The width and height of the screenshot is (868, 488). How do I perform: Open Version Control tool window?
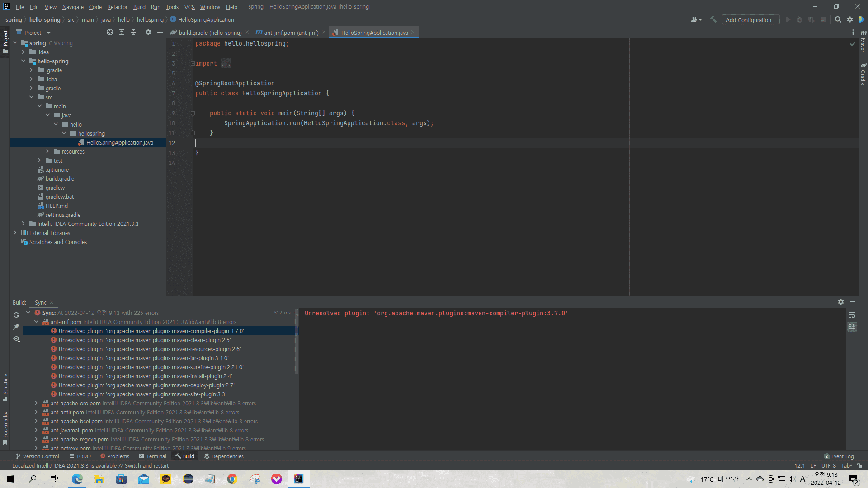point(38,456)
